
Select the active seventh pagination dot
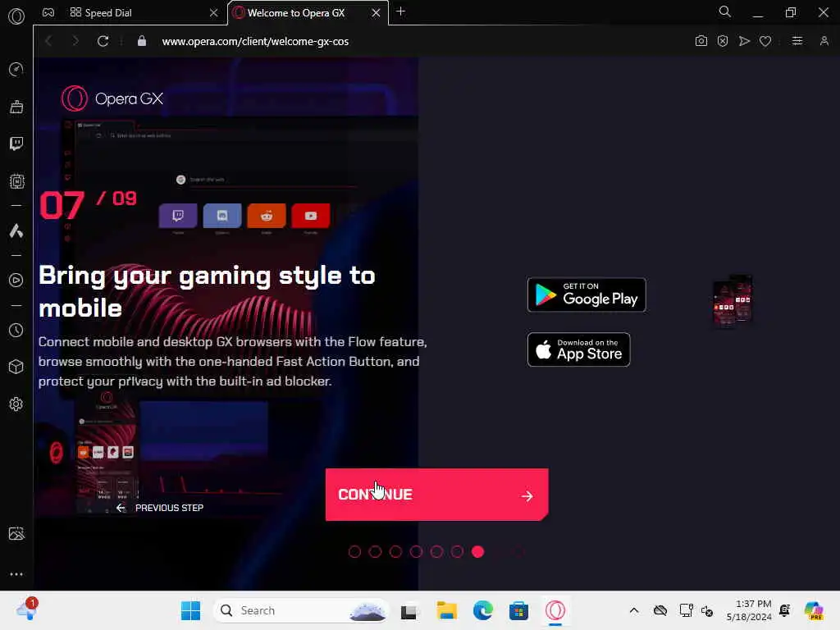click(x=478, y=552)
